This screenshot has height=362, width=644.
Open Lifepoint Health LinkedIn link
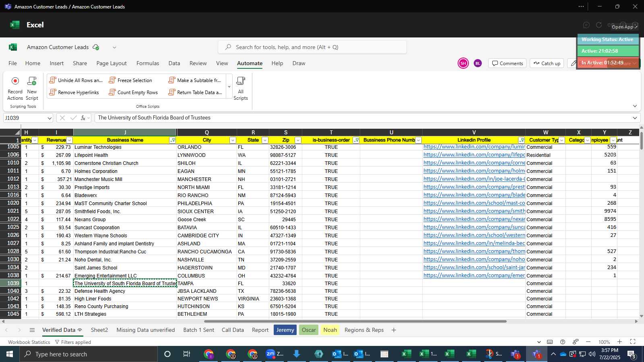coord(474,155)
